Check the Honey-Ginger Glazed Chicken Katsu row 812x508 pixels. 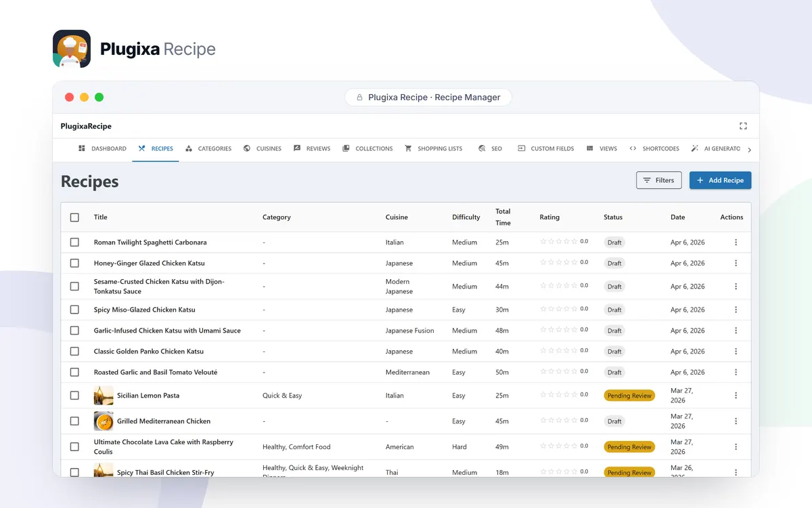[74, 263]
